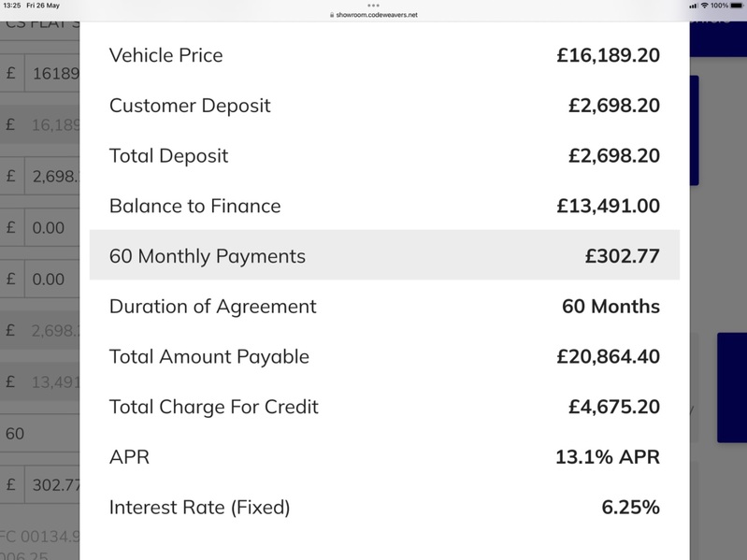Click the £16,189.20 vehicle price amount
747x560 pixels.
[x=609, y=55]
